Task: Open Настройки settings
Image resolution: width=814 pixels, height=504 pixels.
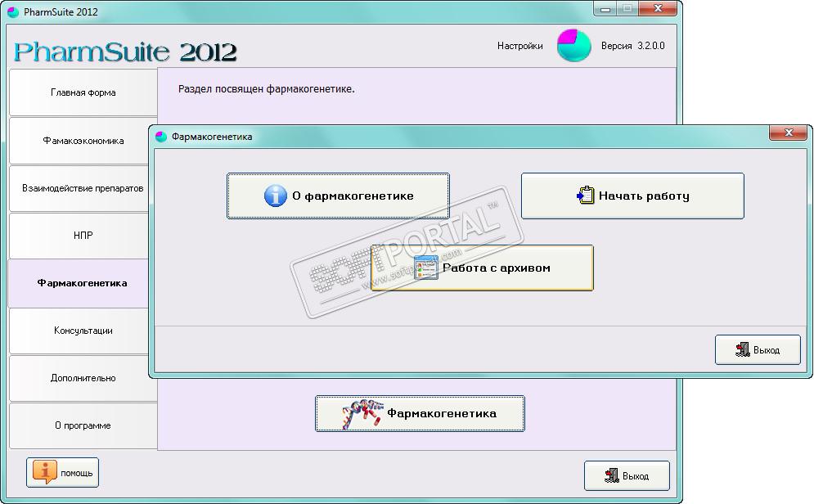Action: tap(519, 46)
